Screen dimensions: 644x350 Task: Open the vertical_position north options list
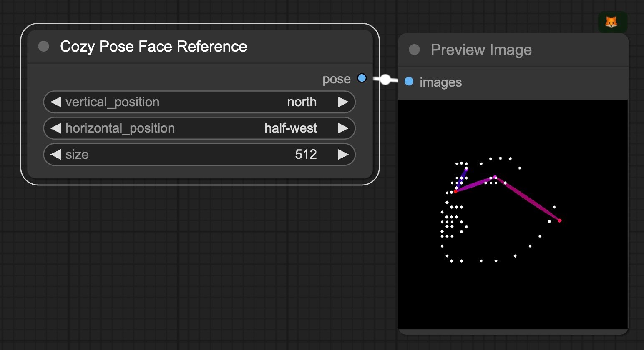199,102
